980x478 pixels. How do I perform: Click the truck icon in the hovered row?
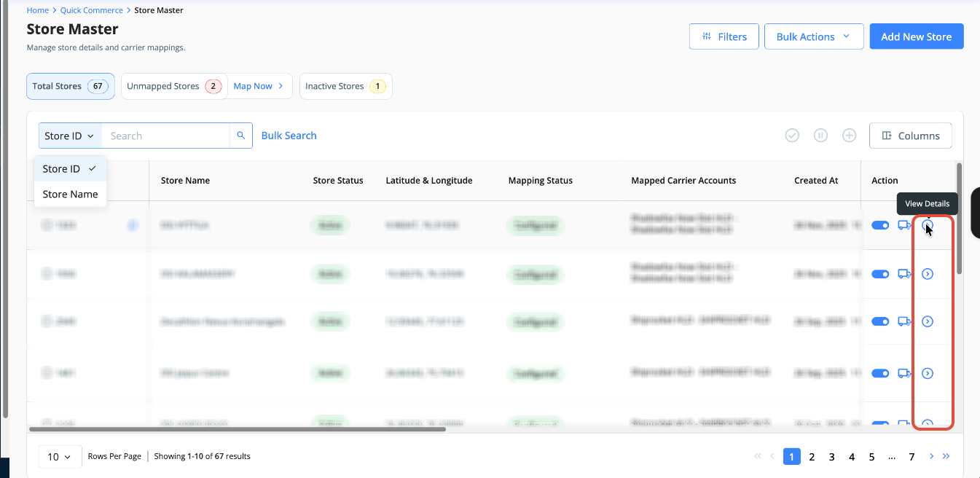[905, 226]
